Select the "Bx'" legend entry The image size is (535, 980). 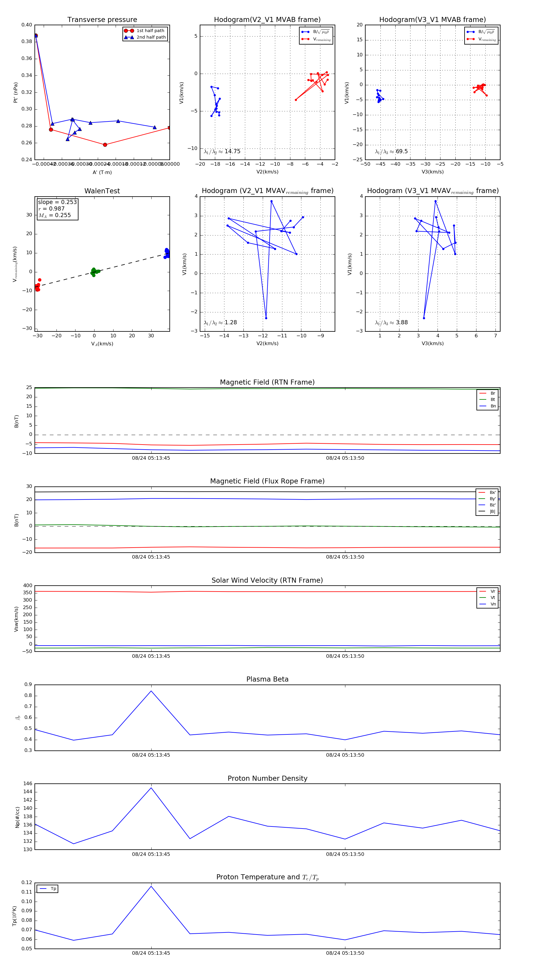[487, 493]
